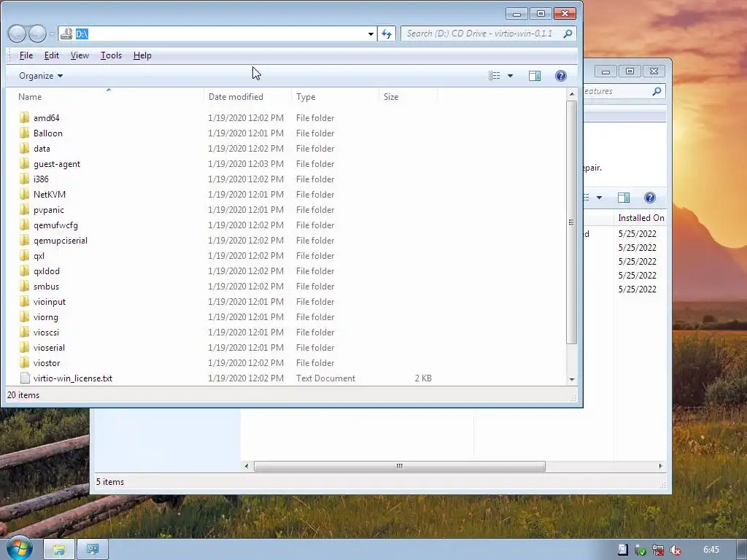Image resolution: width=747 pixels, height=560 pixels.
Task: Open view options arrow in back window
Action: [600, 198]
